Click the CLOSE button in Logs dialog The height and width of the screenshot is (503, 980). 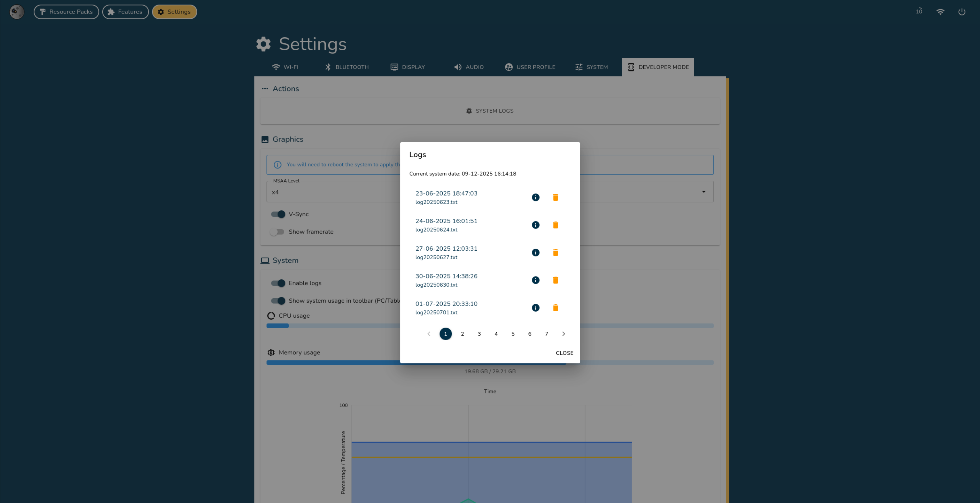[564, 353]
